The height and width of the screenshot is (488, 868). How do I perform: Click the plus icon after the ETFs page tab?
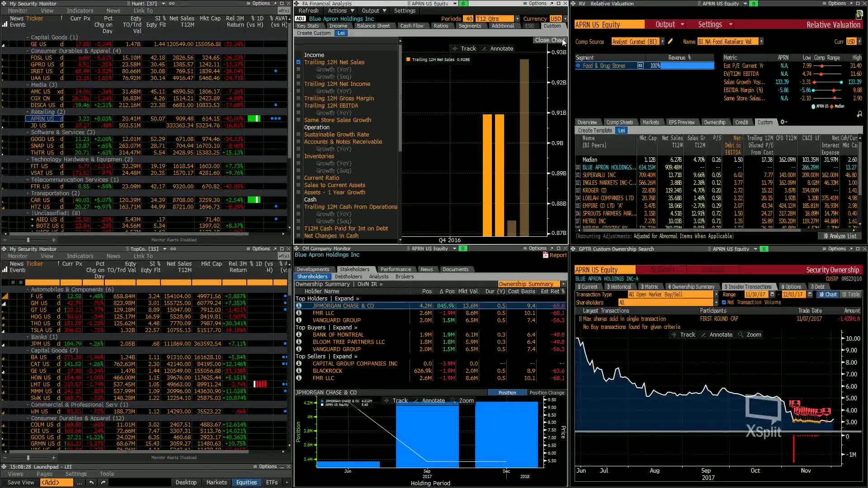click(287, 482)
